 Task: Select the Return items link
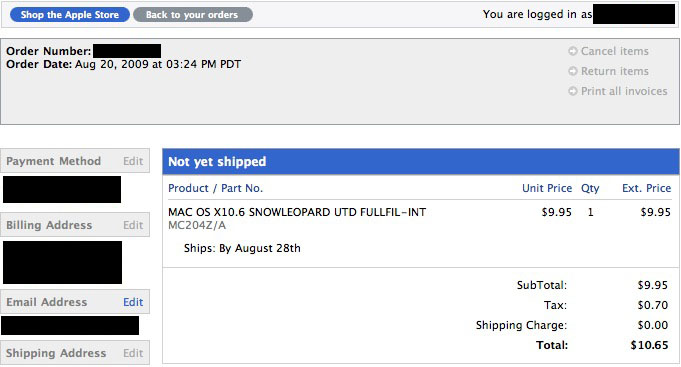[615, 71]
